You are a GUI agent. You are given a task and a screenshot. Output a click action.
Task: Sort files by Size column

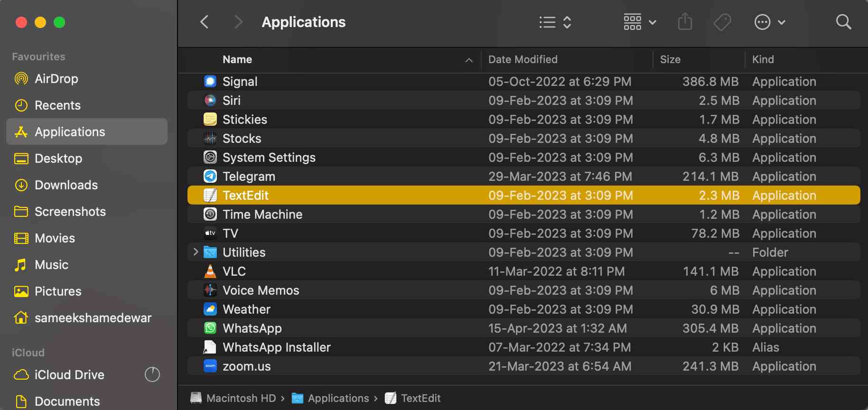click(x=670, y=60)
